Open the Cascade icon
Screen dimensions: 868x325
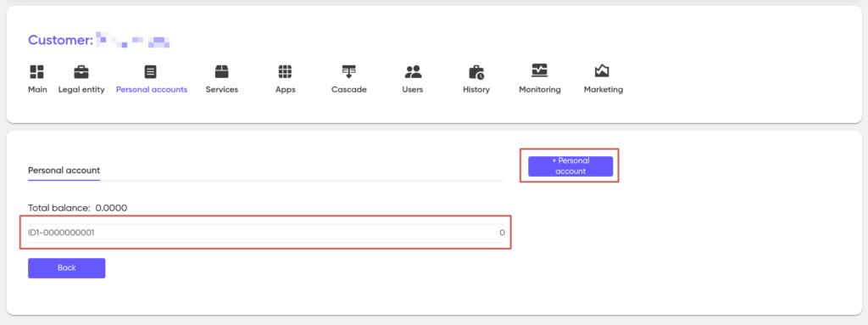(x=348, y=71)
